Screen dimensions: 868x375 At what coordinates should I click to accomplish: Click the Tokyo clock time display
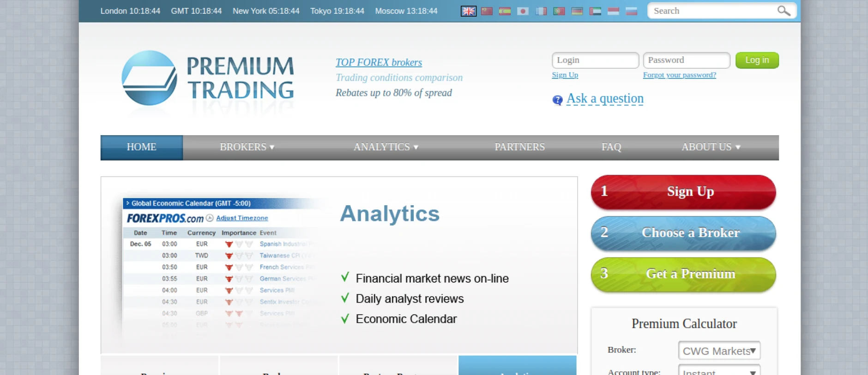pos(337,11)
